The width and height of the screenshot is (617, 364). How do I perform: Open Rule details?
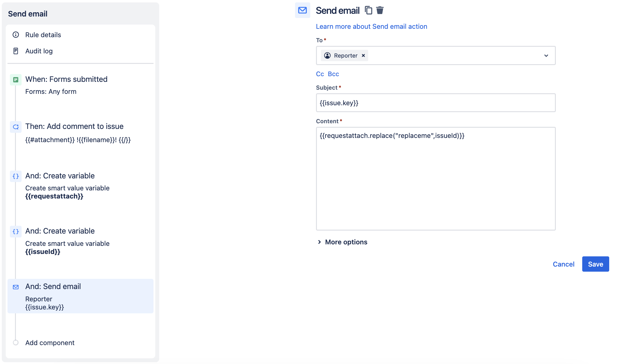pos(43,35)
